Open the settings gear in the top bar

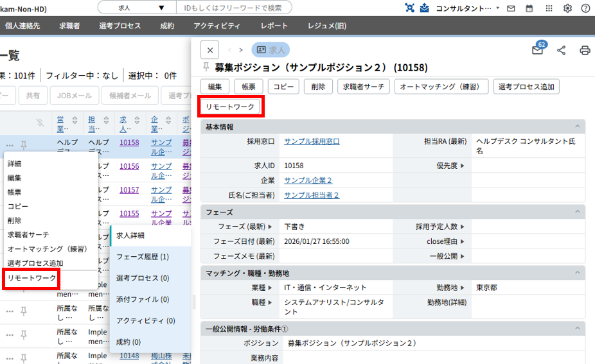pos(567,8)
